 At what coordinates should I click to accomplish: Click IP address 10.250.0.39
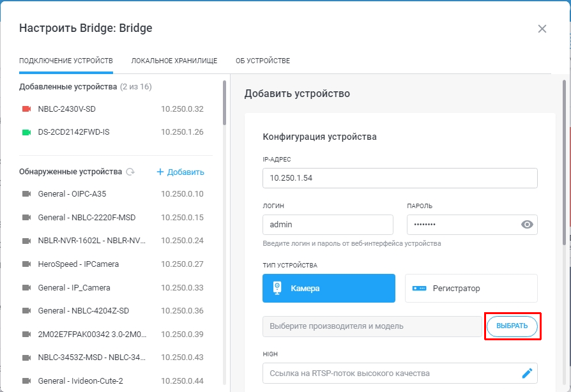[183, 334]
